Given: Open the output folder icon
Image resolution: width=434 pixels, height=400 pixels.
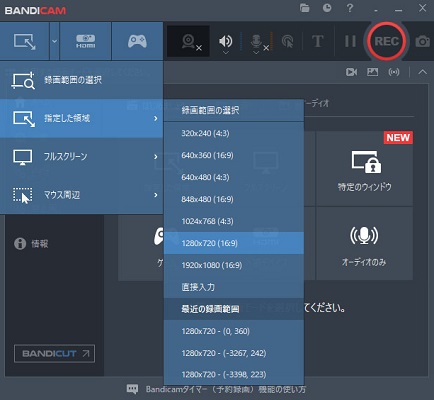Looking at the screenshot, I should tap(304, 8).
